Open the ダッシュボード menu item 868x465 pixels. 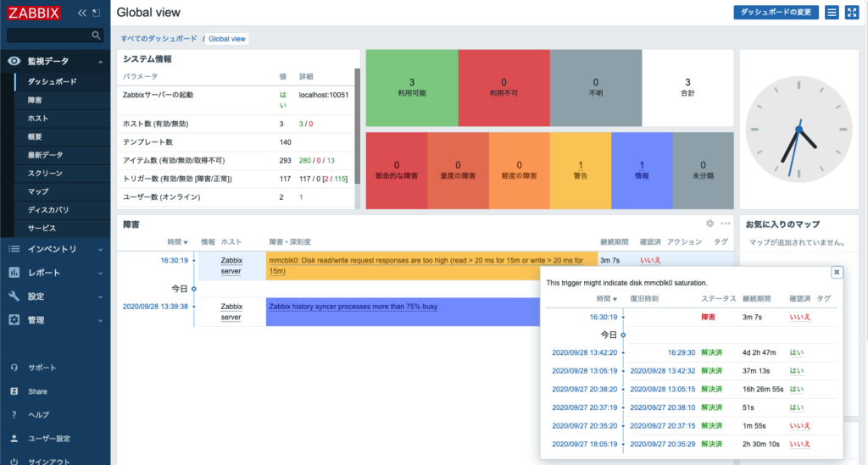[52, 82]
